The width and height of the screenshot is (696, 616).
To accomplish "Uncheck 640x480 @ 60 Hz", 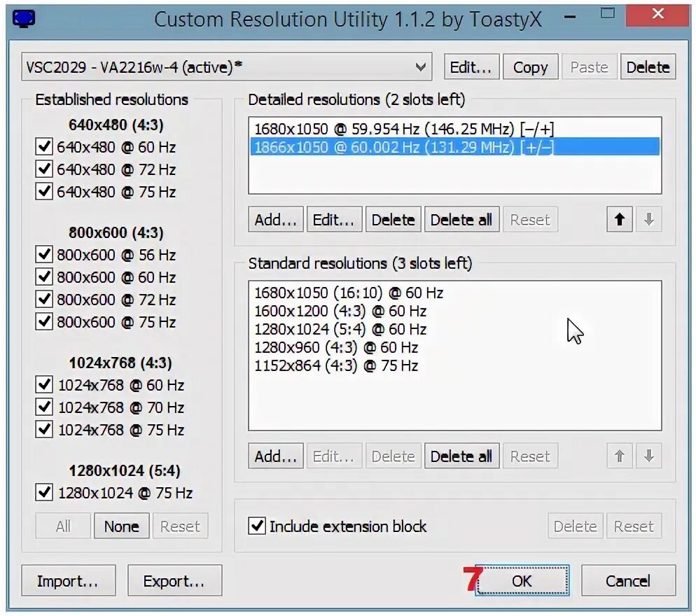I will tap(44, 147).
